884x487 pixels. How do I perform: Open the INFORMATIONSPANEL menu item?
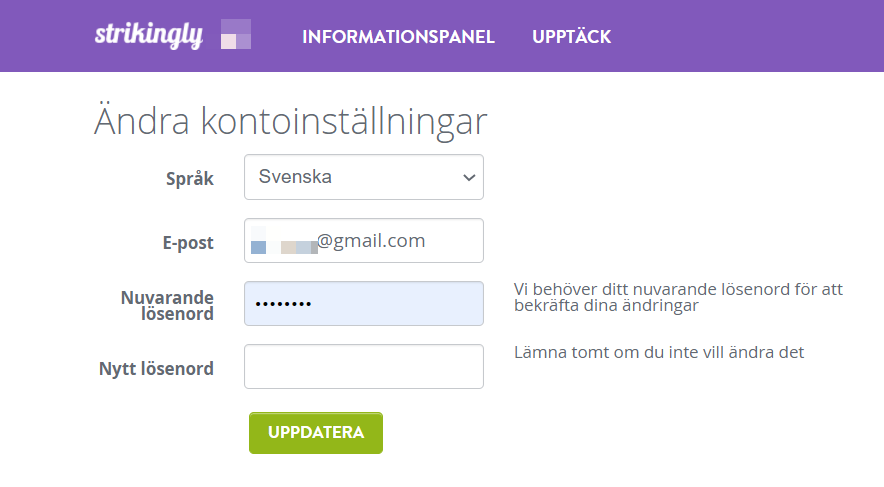tap(398, 37)
